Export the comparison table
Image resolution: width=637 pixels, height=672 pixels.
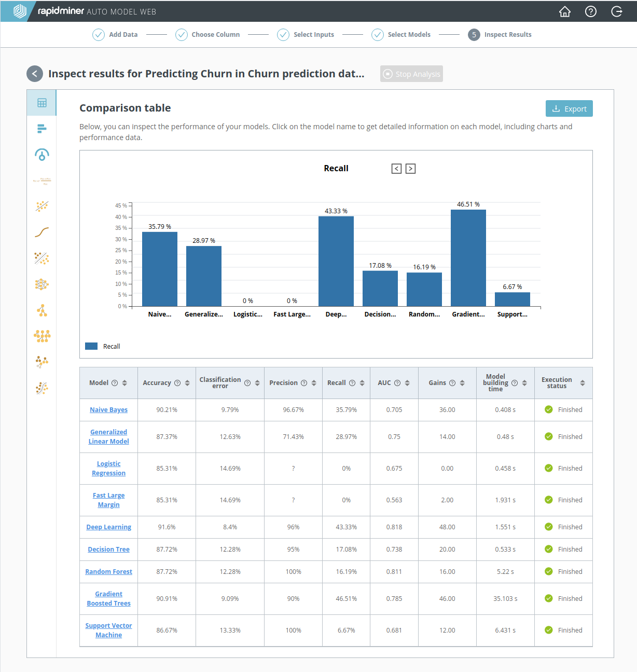coord(569,108)
